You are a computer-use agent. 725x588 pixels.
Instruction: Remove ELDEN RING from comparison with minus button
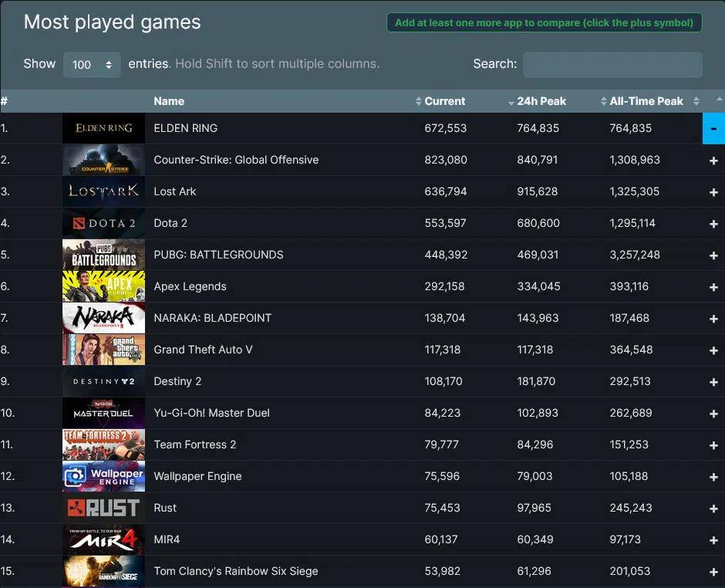[x=713, y=128]
